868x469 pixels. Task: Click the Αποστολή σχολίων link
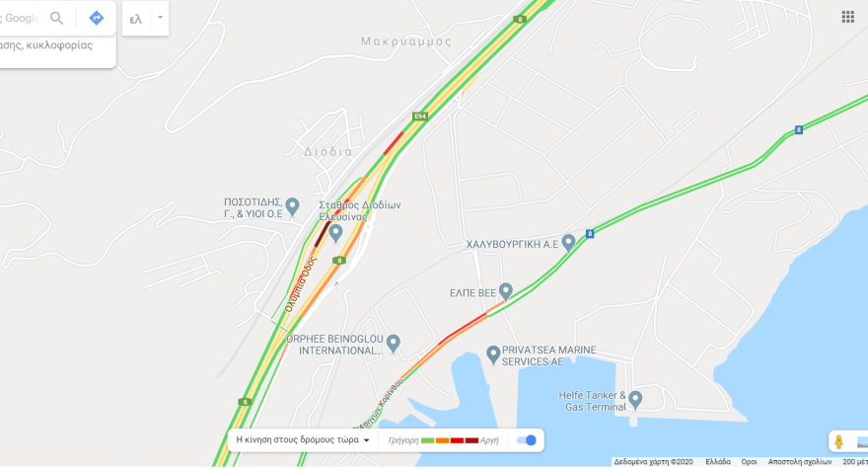pyautogui.click(x=799, y=462)
